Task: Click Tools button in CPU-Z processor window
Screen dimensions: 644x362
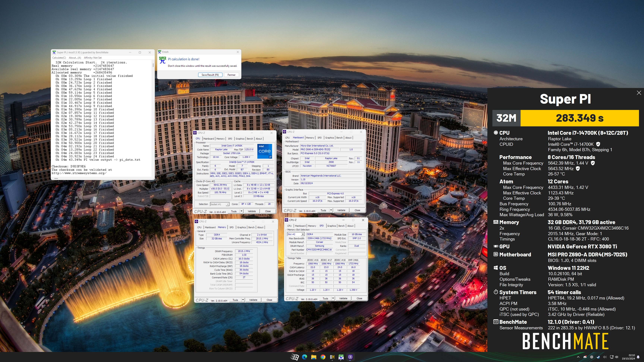Action: tap(234, 211)
